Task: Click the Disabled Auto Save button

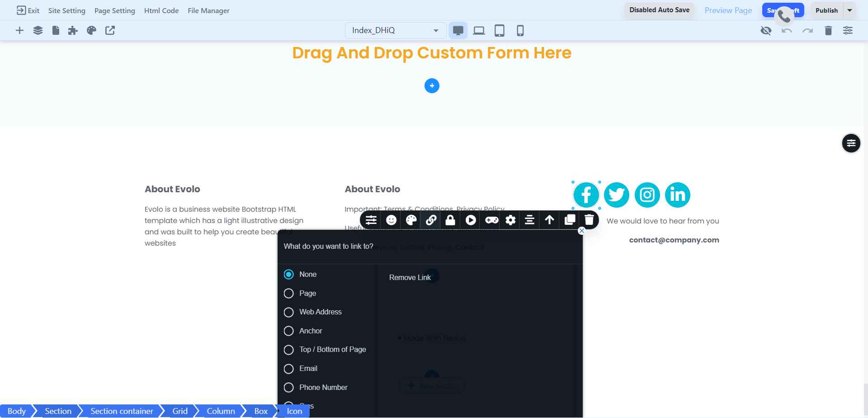Action: pos(659,10)
